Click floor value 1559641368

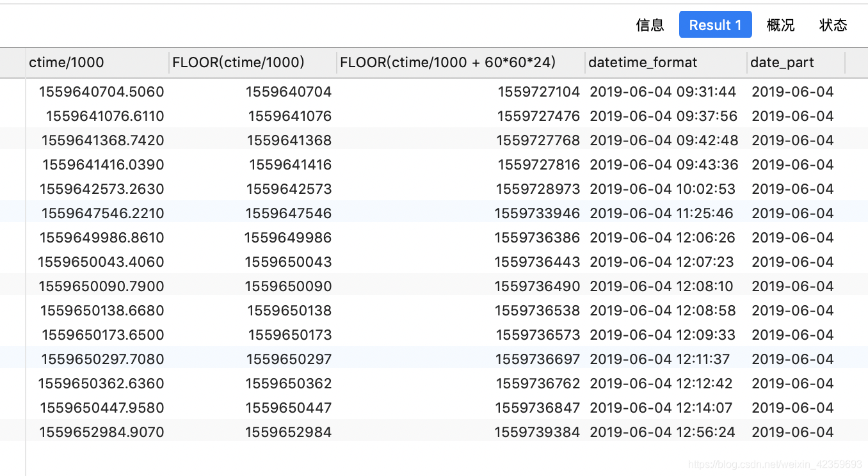[289, 140]
